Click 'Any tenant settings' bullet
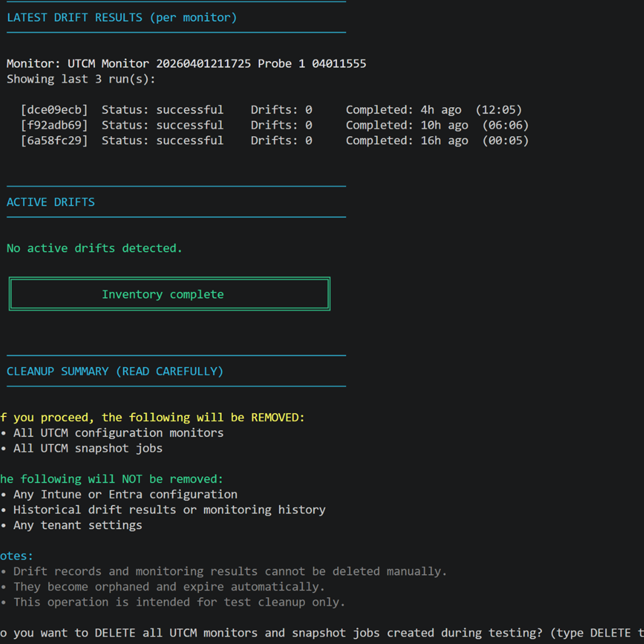 77,525
